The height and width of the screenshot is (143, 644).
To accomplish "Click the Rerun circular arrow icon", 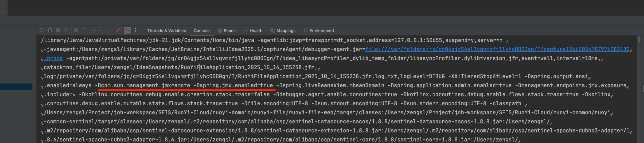I will click(x=66, y=31).
